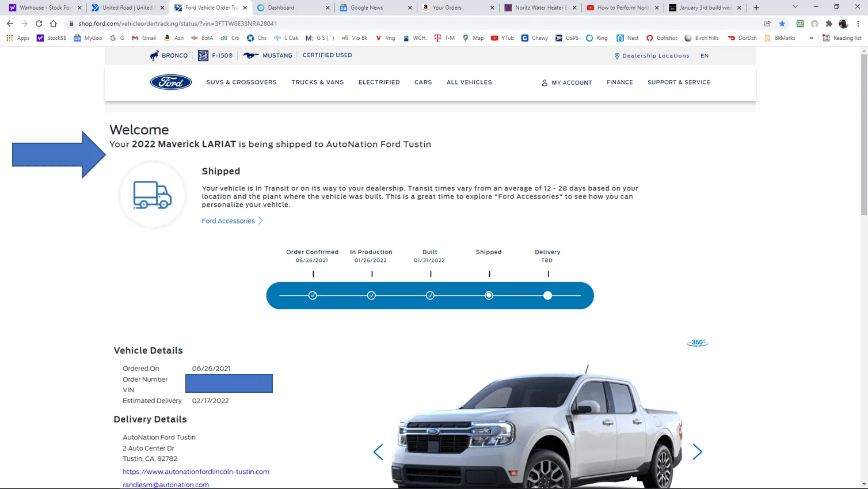Click the Delivery progress checkpoint
This screenshot has width=868, height=489.
tap(547, 295)
